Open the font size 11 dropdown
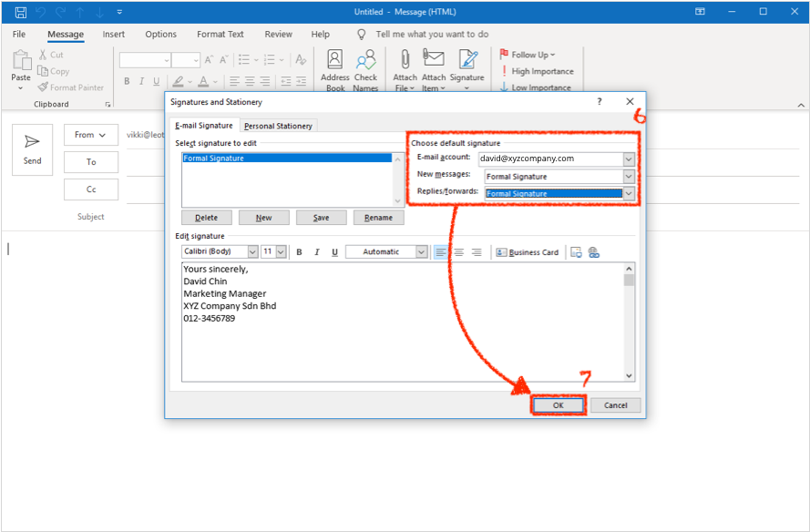 [281, 252]
